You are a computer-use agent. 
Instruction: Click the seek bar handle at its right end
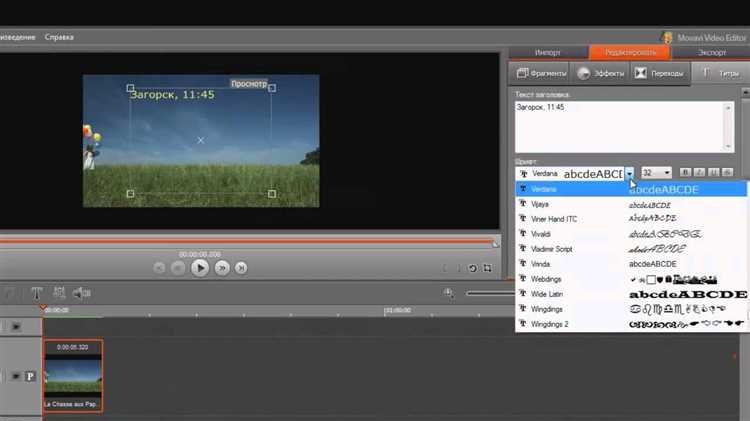(x=496, y=244)
